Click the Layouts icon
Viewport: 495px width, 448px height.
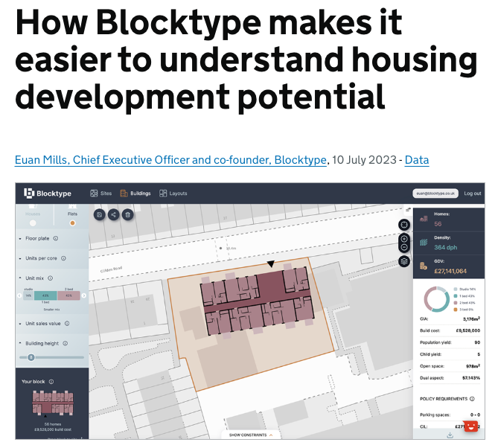coord(163,193)
